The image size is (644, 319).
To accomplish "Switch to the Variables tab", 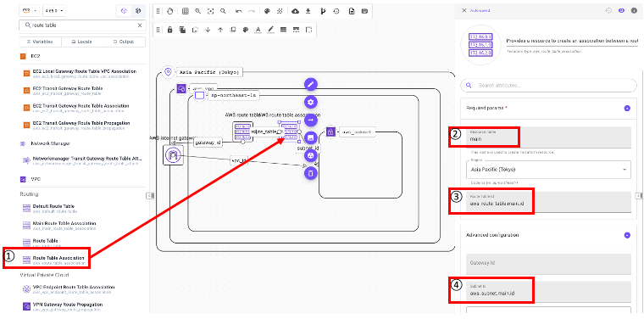I will coord(40,42).
